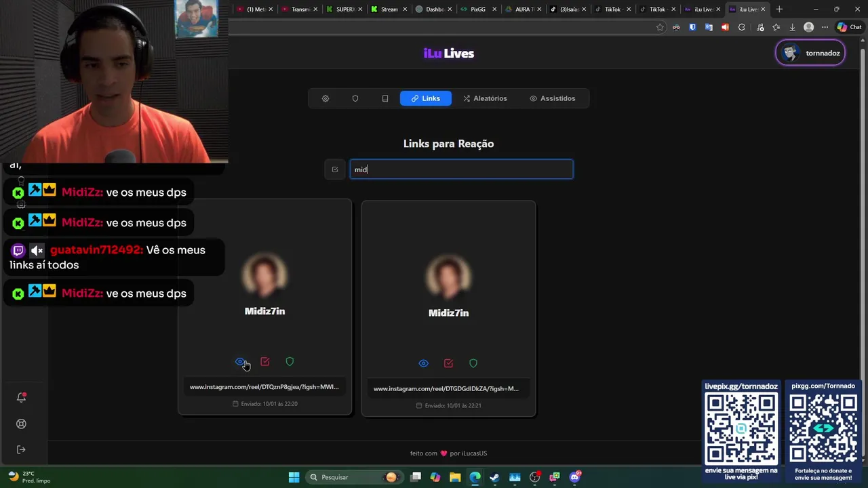Open the Bitwarden shield extension

click(692, 27)
